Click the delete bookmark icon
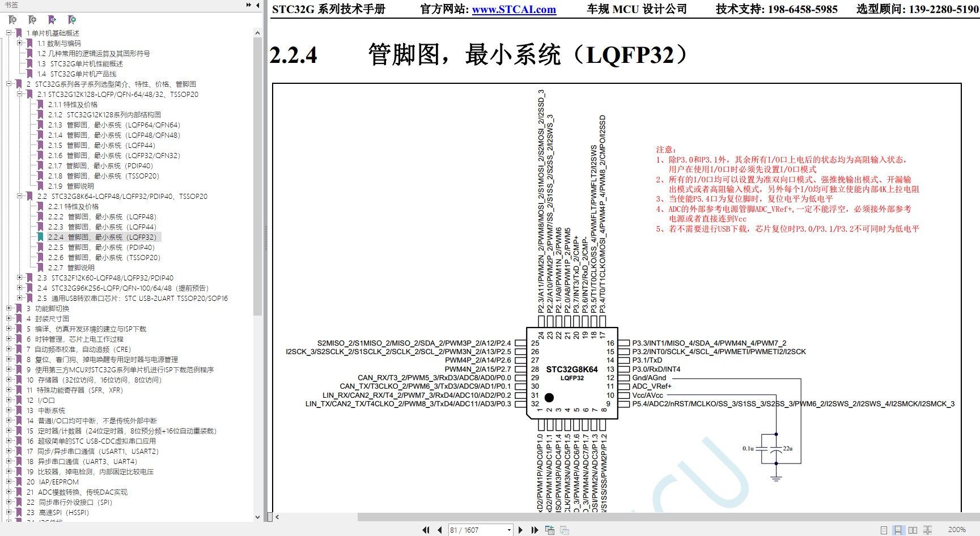Screen dimensions: 980x536 (x=12, y=20)
